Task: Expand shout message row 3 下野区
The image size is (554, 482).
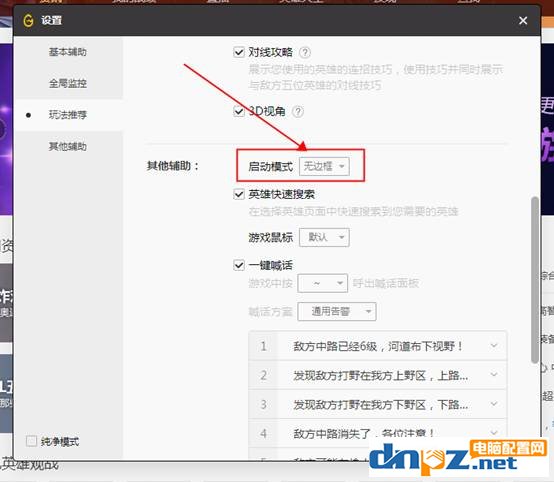Action: pyautogui.click(x=494, y=404)
